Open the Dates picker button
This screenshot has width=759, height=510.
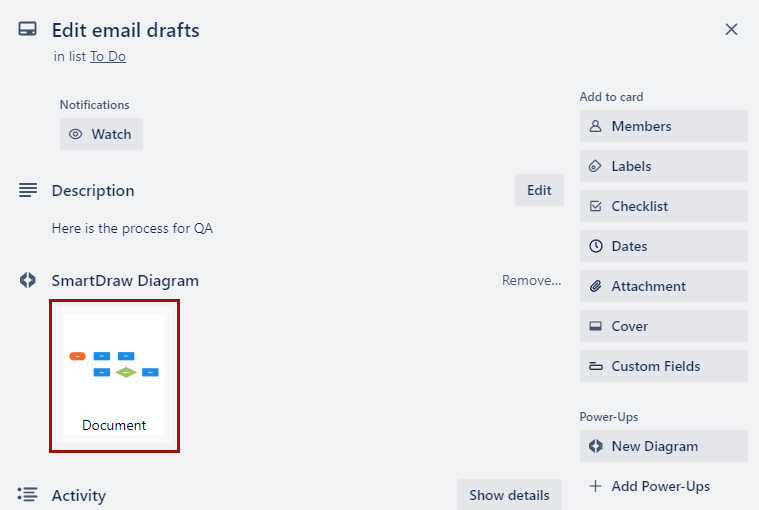pyautogui.click(x=664, y=246)
